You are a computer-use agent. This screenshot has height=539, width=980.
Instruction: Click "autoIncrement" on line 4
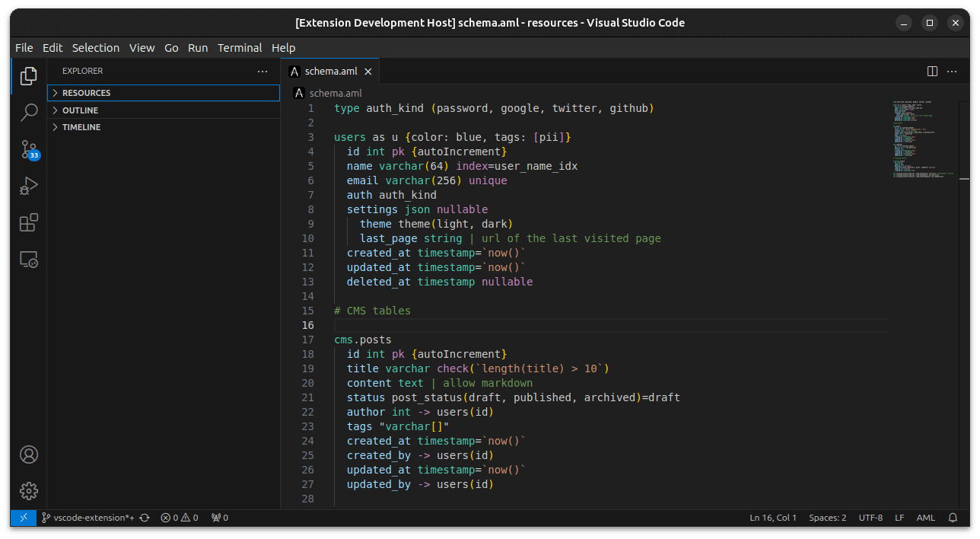click(459, 151)
